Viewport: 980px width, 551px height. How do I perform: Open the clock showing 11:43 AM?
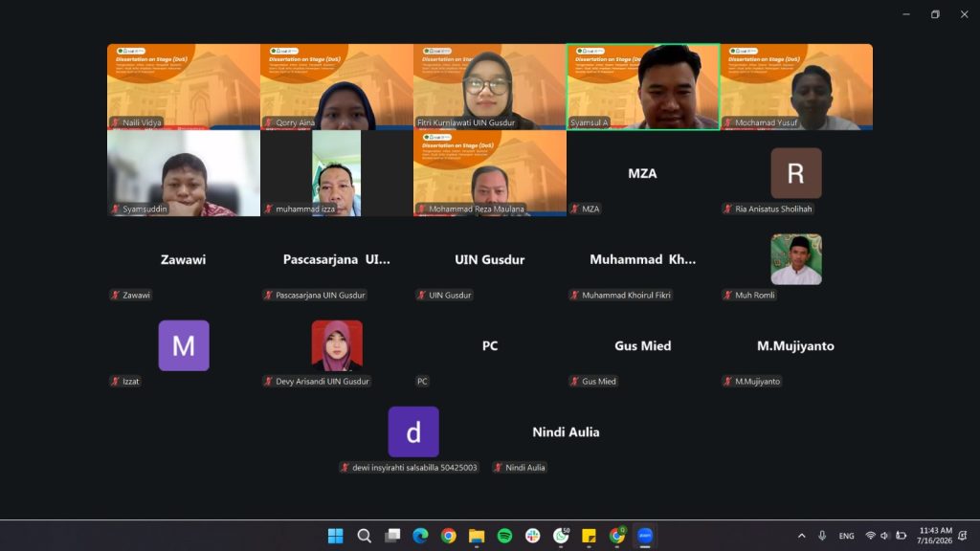pyautogui.click(x=934, y=536)
